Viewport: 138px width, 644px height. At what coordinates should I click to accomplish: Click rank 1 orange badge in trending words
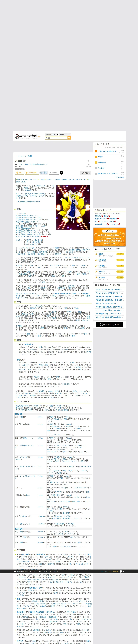pyautogui.click(x=96, y=151)
